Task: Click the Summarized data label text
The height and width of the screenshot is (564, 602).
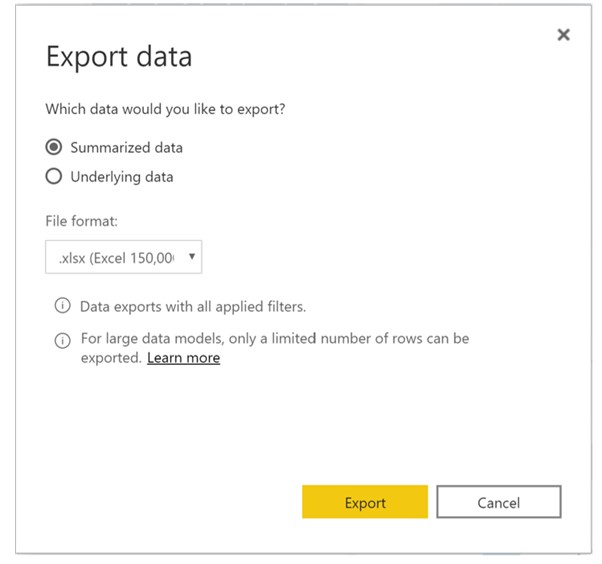Action: click(126, 147)
